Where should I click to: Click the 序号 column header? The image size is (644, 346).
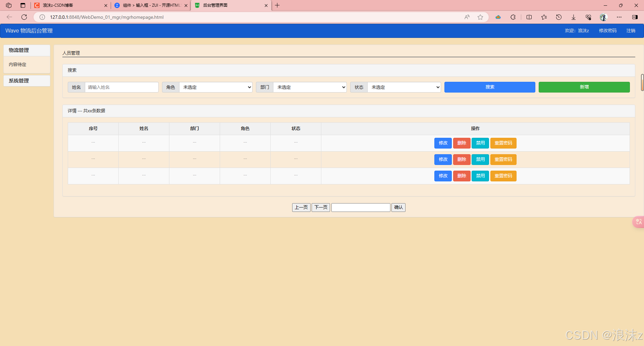(93, 129)
